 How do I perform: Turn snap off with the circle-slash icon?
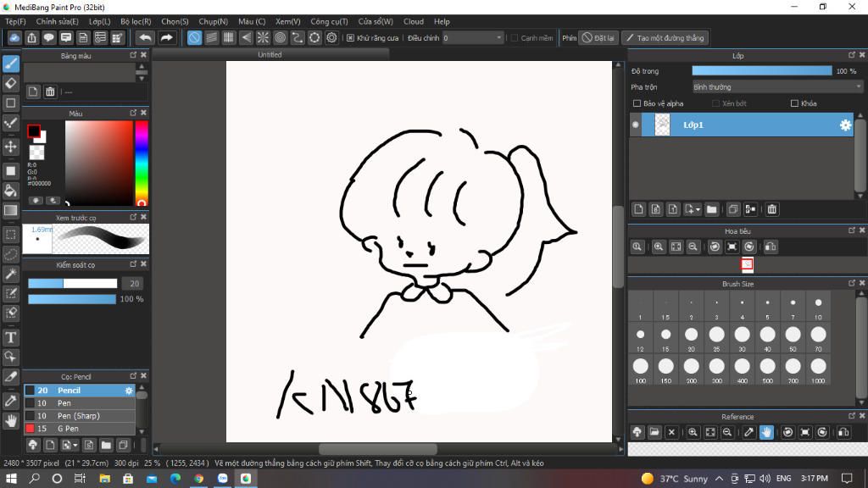tap(194, 37)
